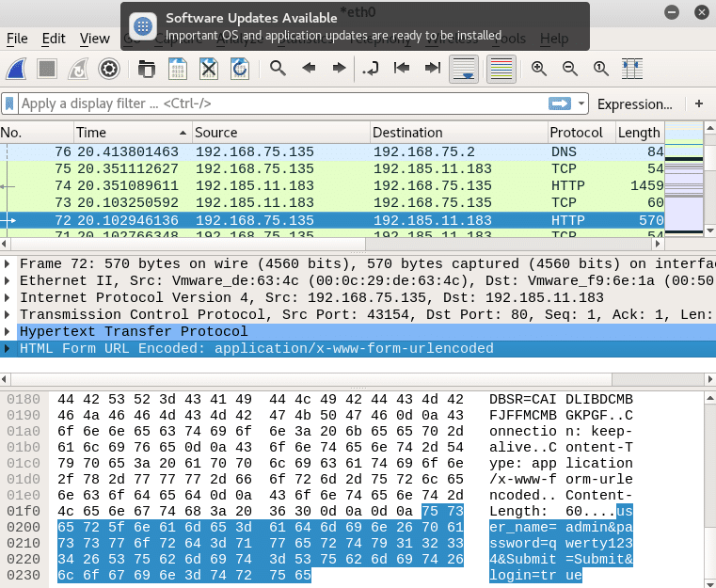This screenshot has width=716, height=588.
Task: Expand Frame 72 details
Action: (x=8, y=263)
